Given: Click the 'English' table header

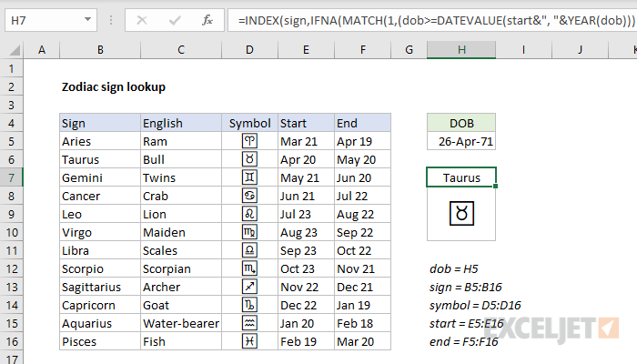Looking at the screenshot, I should [181, 123].
